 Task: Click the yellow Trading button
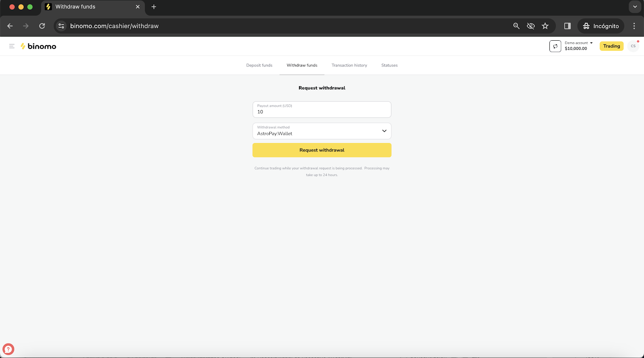pyautogui.click(x=611, y=46)
